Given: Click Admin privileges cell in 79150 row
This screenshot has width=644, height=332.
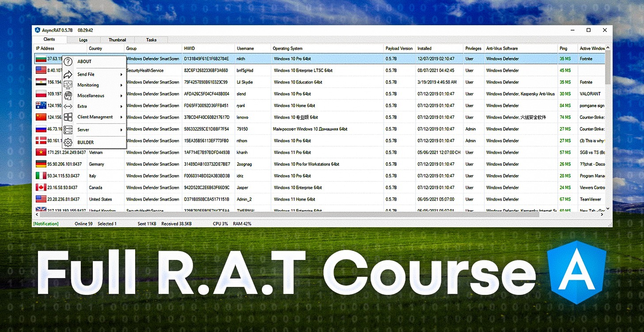Looking at the screenshot, I should tap(470, 129).
